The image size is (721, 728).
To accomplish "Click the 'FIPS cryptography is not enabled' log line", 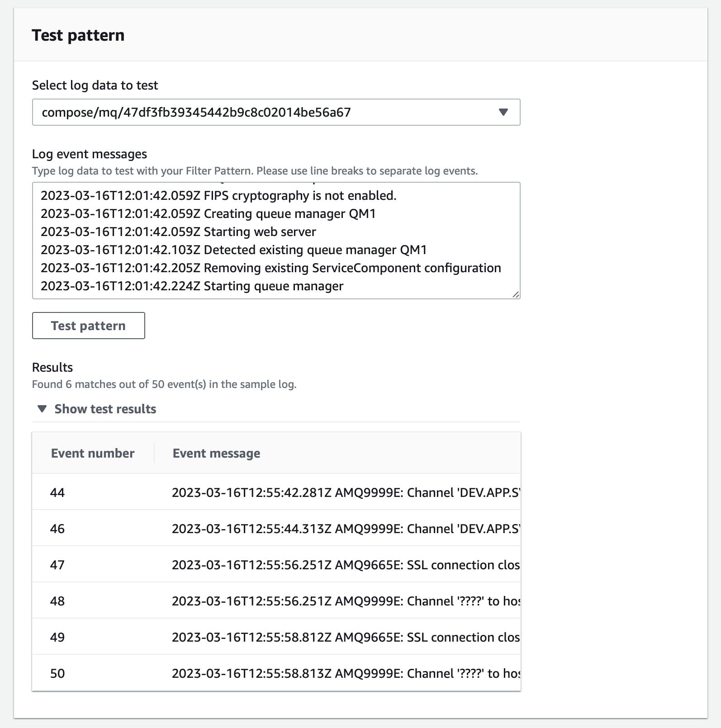I will [218, 195].
